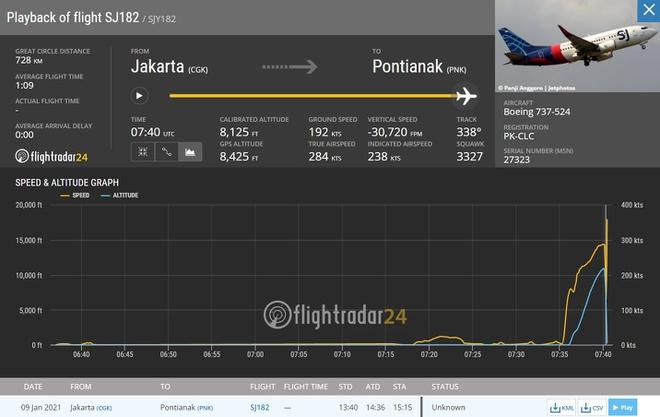Toggle the flight route path icon
Image resolution: width=660 pixels, height=417 pixels.
point(167,152)
